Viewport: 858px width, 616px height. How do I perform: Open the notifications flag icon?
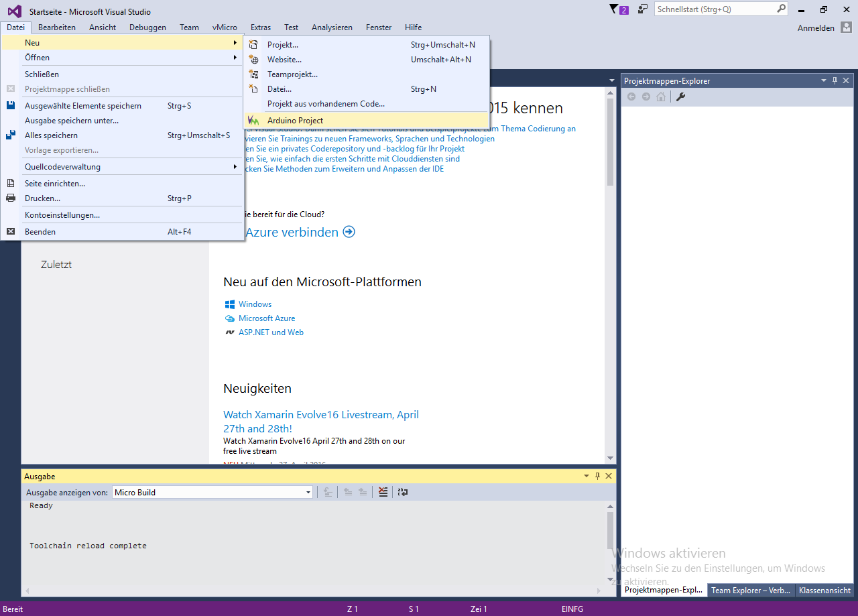coord(613,9)
